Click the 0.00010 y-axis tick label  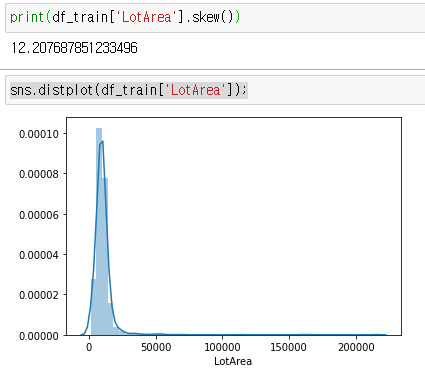pos(39,134)
